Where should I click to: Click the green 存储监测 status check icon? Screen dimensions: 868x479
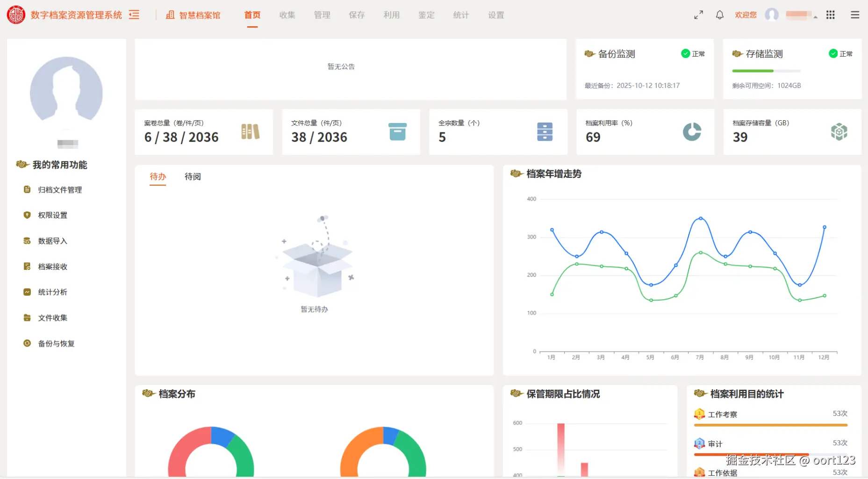tap(833, 53)
